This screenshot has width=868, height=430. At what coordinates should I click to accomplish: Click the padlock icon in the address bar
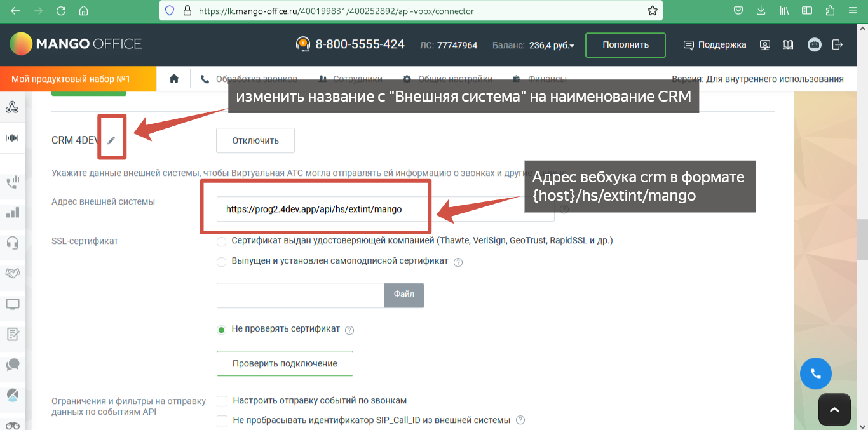(x=187, y=11)
